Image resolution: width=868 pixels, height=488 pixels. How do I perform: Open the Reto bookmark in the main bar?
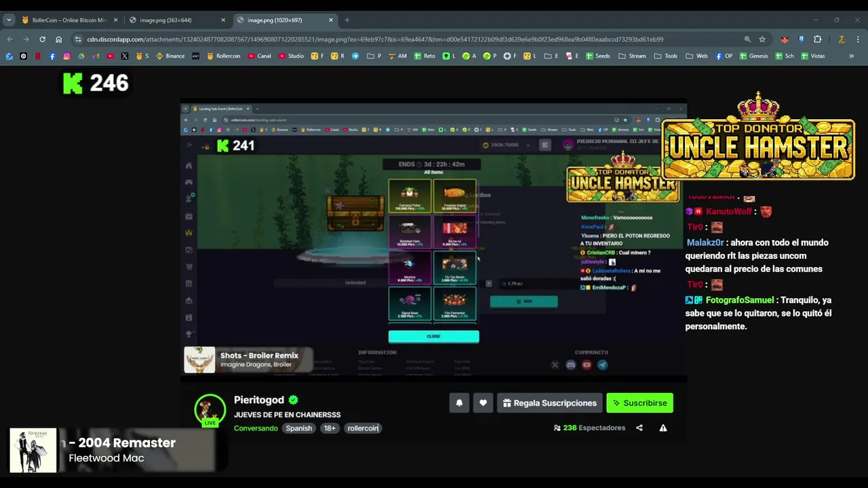click(x=425, y=56)
